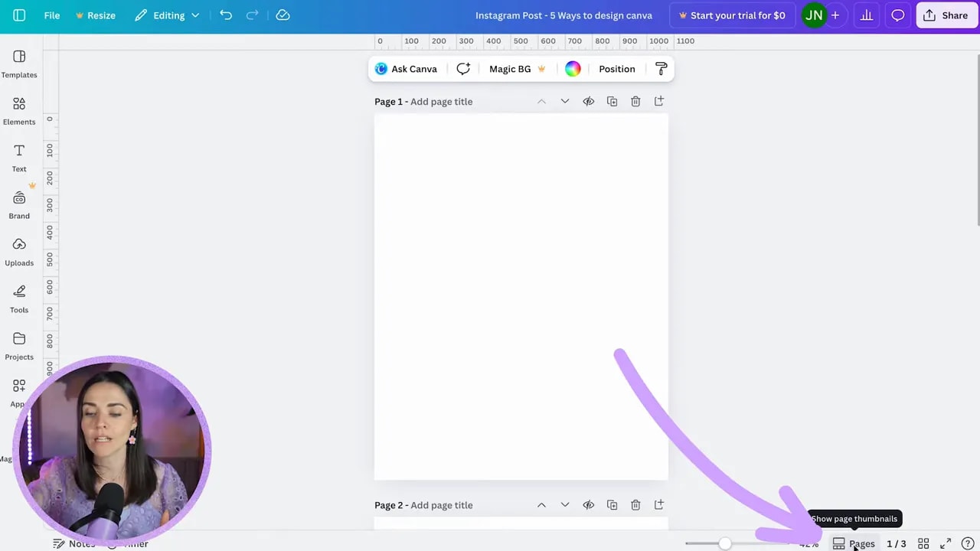
Task: Duplicate Page 1 using the copy icon
Action: click(612, 101)
